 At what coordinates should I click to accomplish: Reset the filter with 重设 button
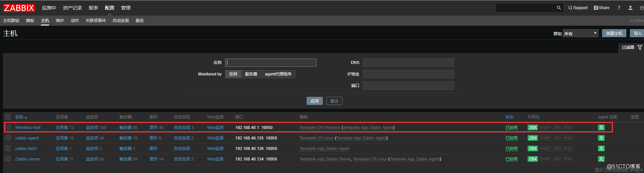(334, 101)
